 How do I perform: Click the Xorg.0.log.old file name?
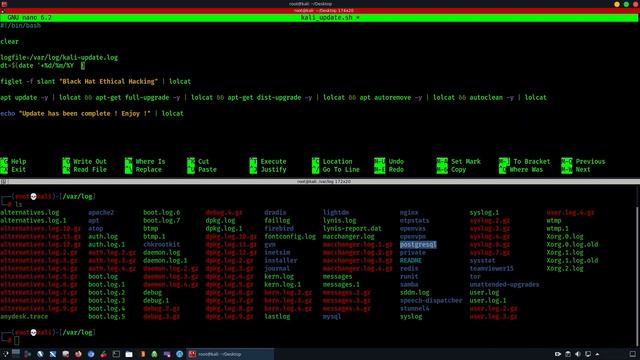click(x=572, y=244)
